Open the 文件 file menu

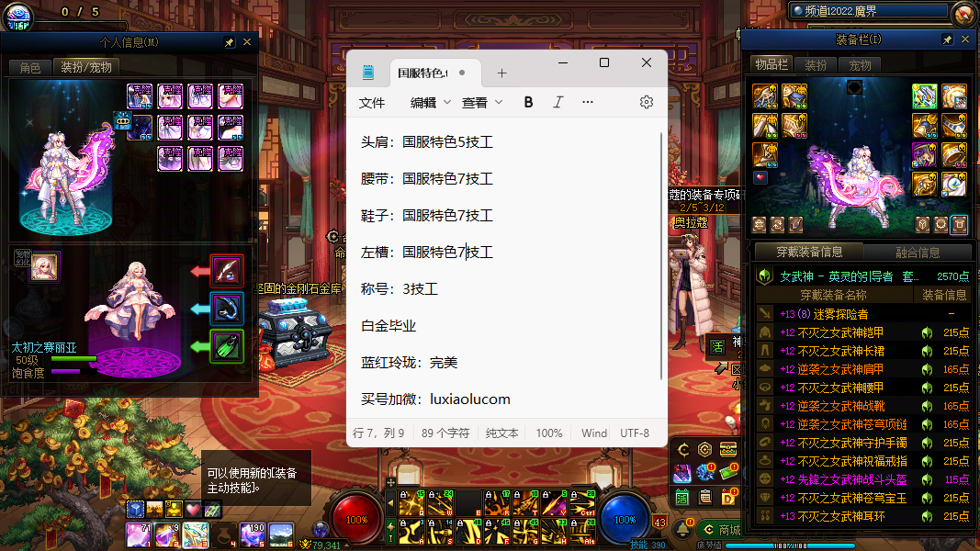[372, 102]
